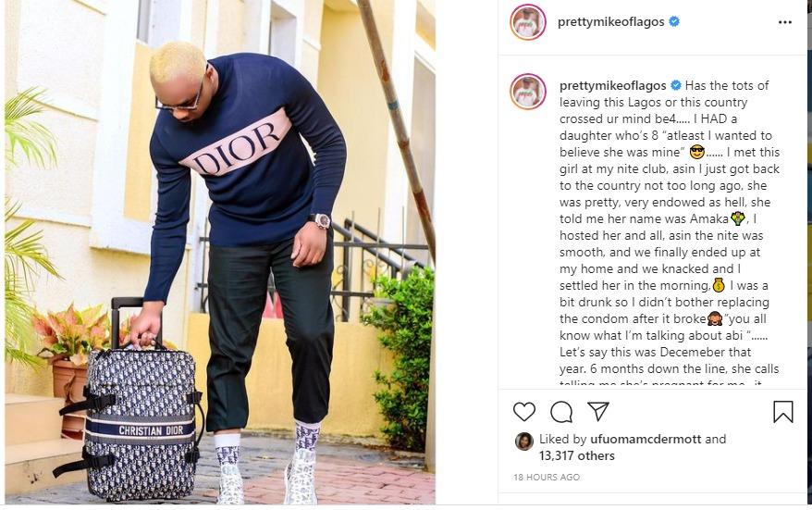Image resolution: width=812 pixels, height=510 pixels.
Task: Click the sunglasses emoji in the caption
Action: (x=697, y=152)
